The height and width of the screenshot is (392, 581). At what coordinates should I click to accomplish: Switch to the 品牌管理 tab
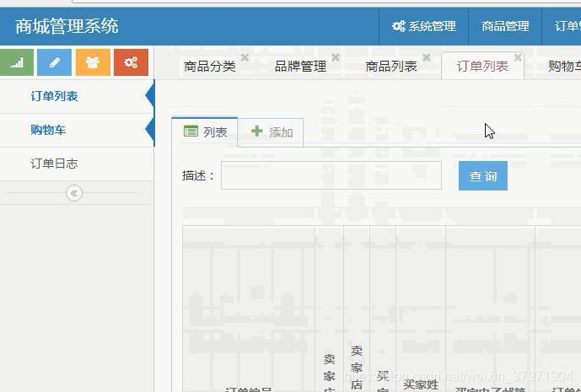pos(300,67)
